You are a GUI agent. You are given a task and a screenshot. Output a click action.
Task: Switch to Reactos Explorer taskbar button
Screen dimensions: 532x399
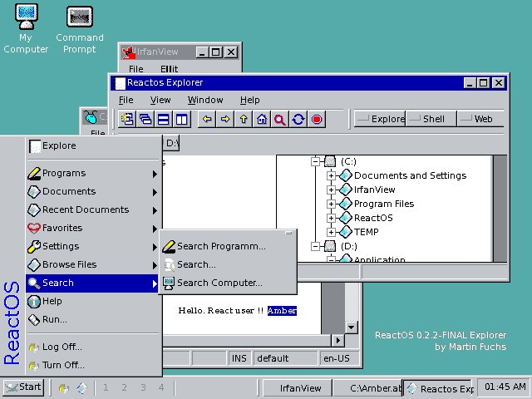tap(439, 388)
